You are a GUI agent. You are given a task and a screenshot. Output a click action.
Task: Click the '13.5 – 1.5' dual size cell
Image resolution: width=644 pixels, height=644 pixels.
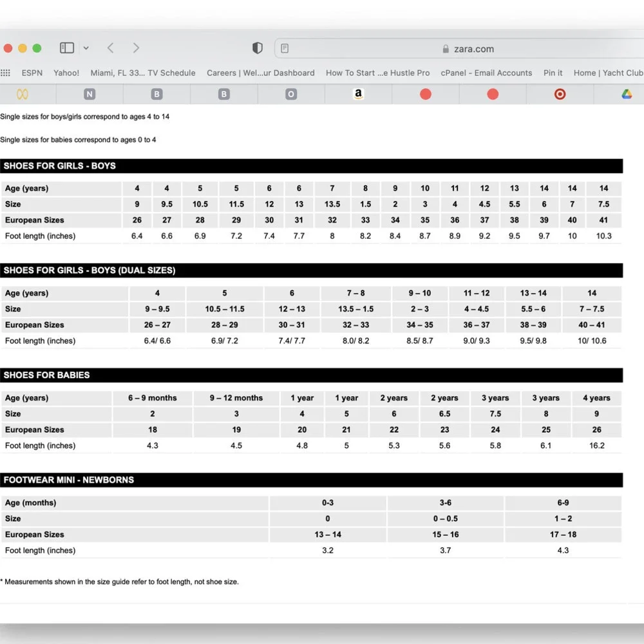pos(355,309)
